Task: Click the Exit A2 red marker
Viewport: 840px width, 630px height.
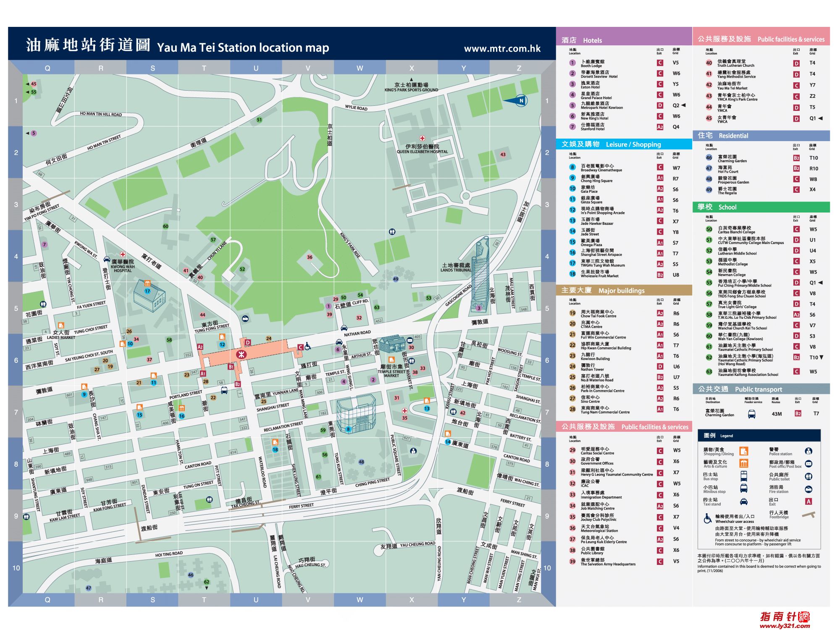Action: (200, 347)
